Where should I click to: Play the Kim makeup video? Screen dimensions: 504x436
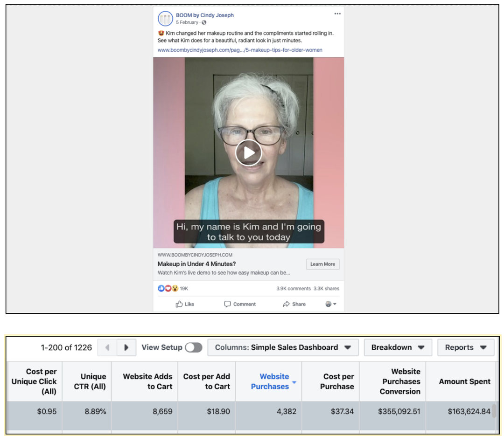point(248,152)
